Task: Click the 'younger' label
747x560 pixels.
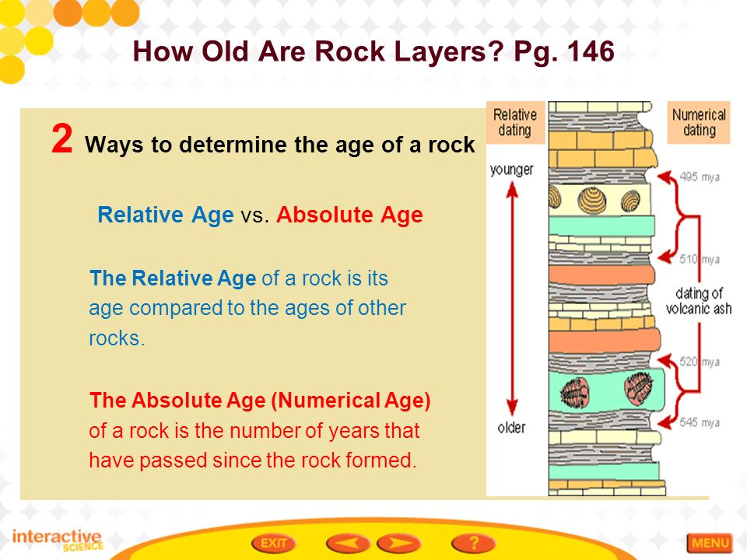Action: click(512, 170)
